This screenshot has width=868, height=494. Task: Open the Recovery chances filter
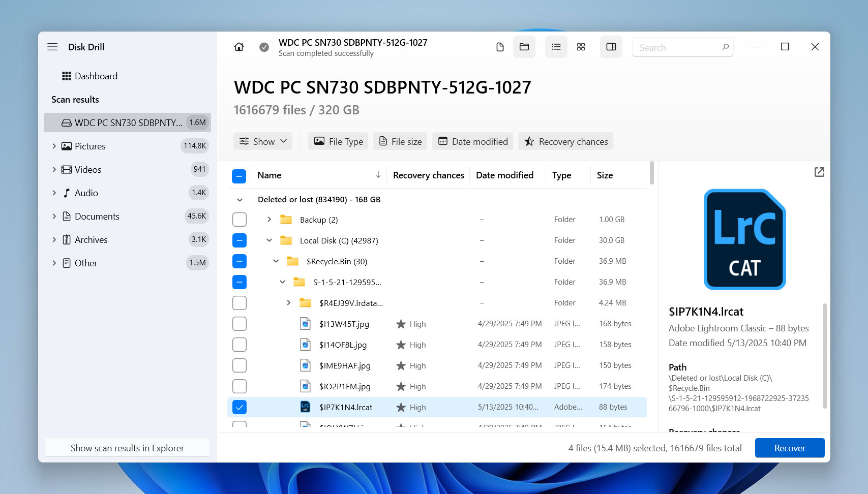(566, 141)
